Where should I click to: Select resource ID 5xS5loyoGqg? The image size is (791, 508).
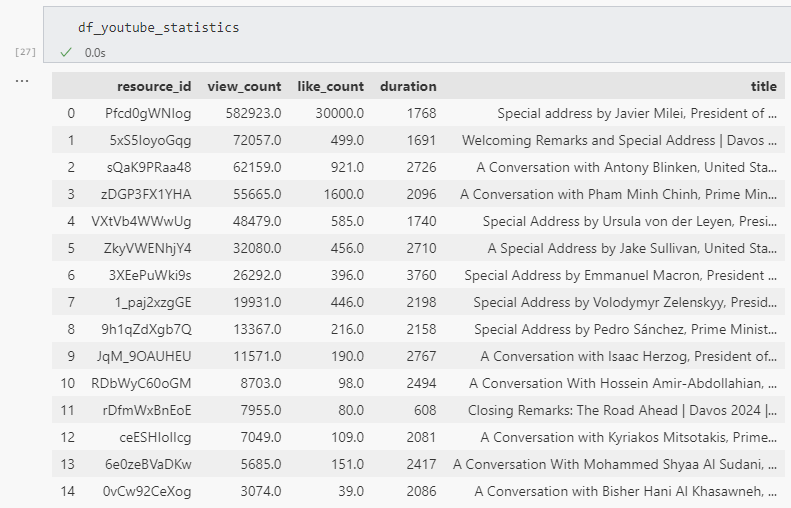coord(150,140)
